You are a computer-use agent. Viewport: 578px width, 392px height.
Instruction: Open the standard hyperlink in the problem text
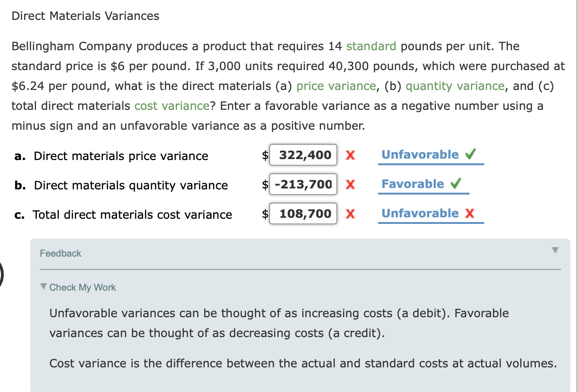(371, 46)
